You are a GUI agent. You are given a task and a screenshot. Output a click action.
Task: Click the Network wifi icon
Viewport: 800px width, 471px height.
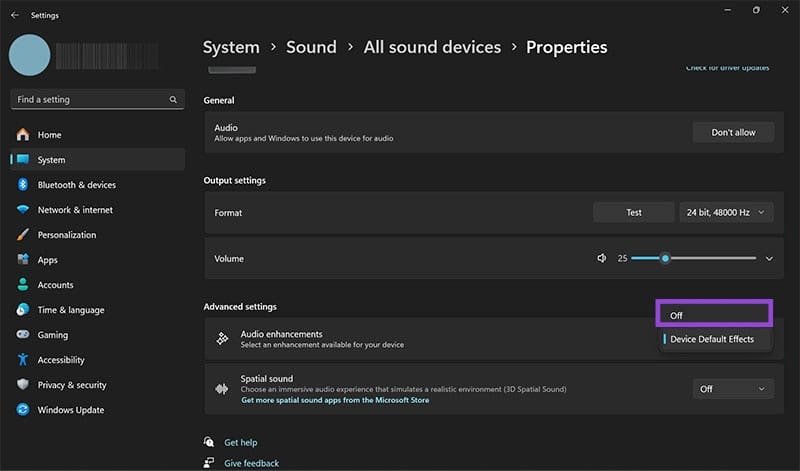[23, 210]
